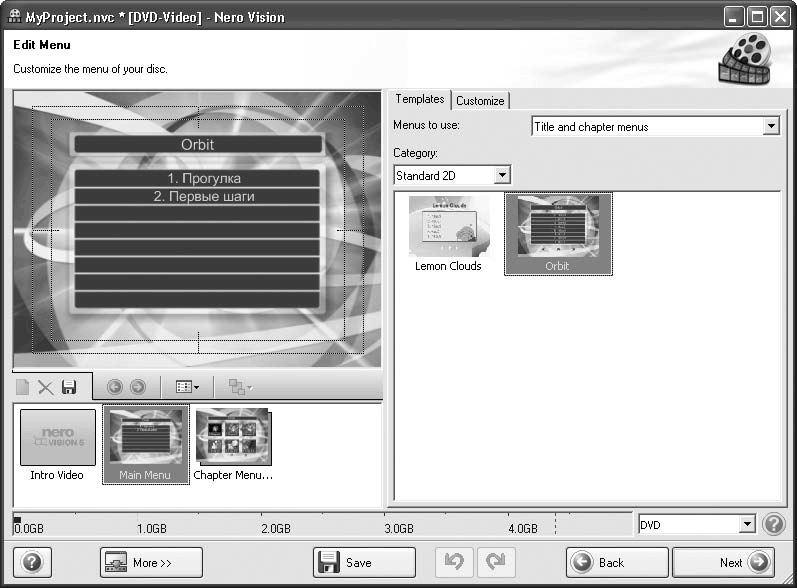This screenshot has width=797, height=588.
Task: Expand the 'Menus to use' dropdown
Action: 770,127
